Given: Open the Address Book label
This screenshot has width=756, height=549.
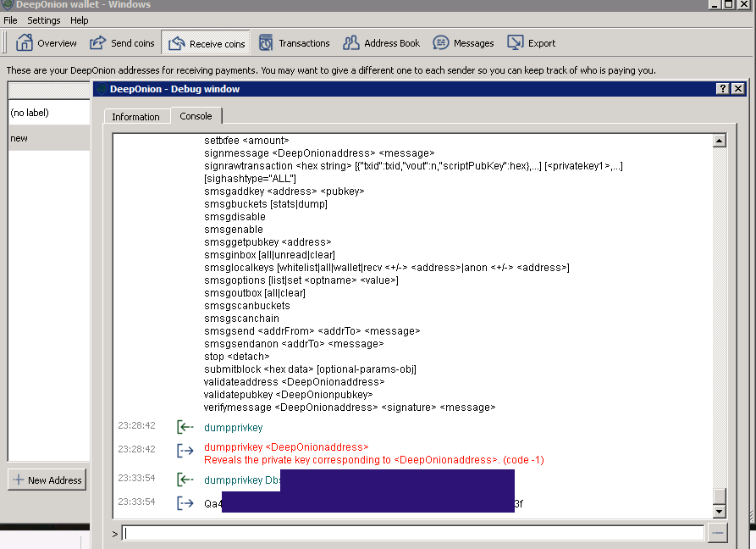Looking at the screenshot, I should [x=392, y=43].
